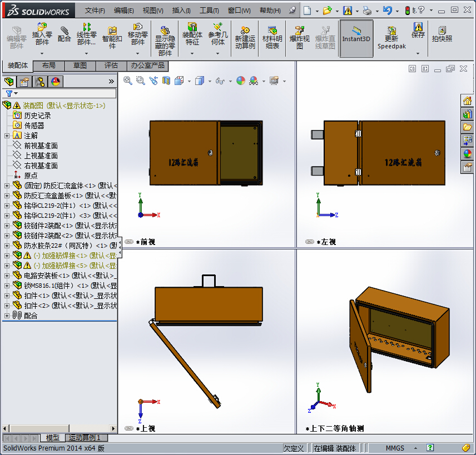The width and height of the screenshot is (476, 455).
Task: Expand the 配合 mates folder
Action: [7, 316]
